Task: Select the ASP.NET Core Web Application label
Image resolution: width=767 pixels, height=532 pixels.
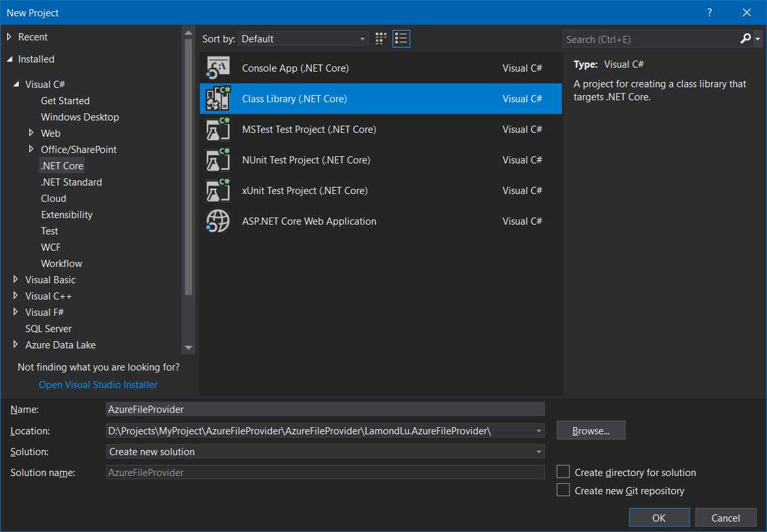Action: click(309, 221)
